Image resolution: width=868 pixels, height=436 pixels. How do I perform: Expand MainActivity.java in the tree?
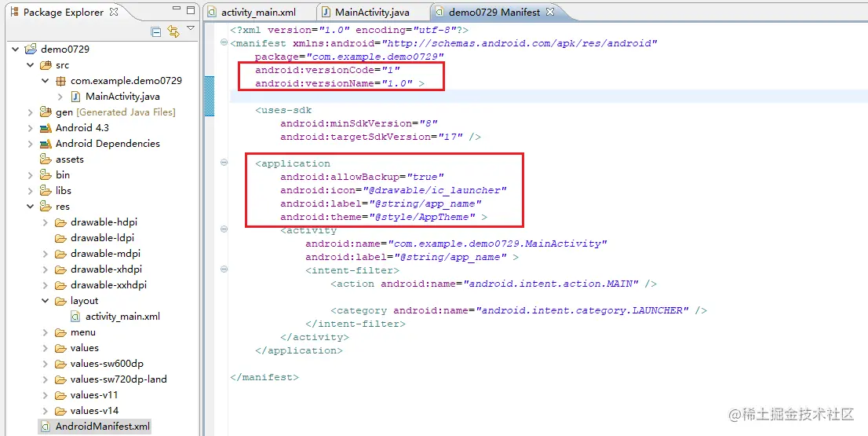click(60, 97)
